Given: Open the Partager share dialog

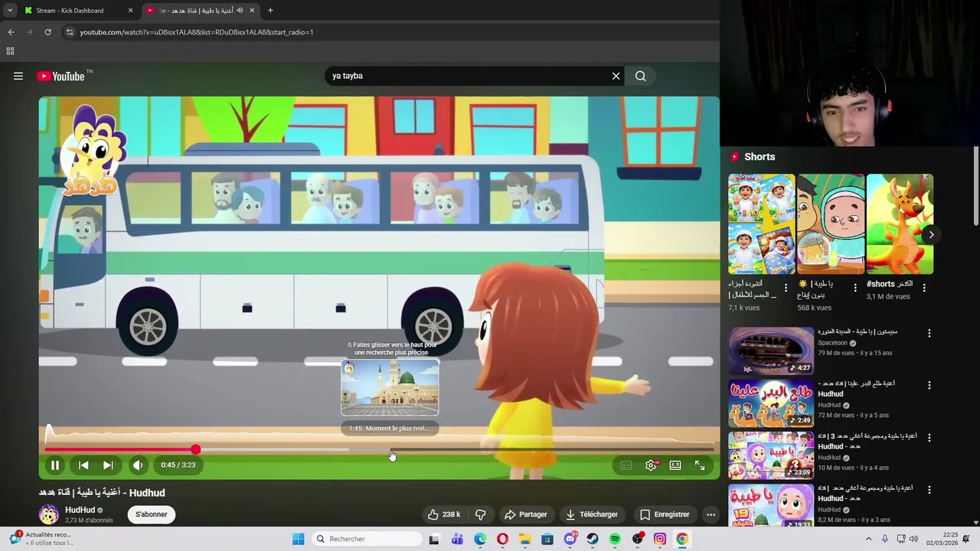Looking at the screenshot, I should click(526, 514).
